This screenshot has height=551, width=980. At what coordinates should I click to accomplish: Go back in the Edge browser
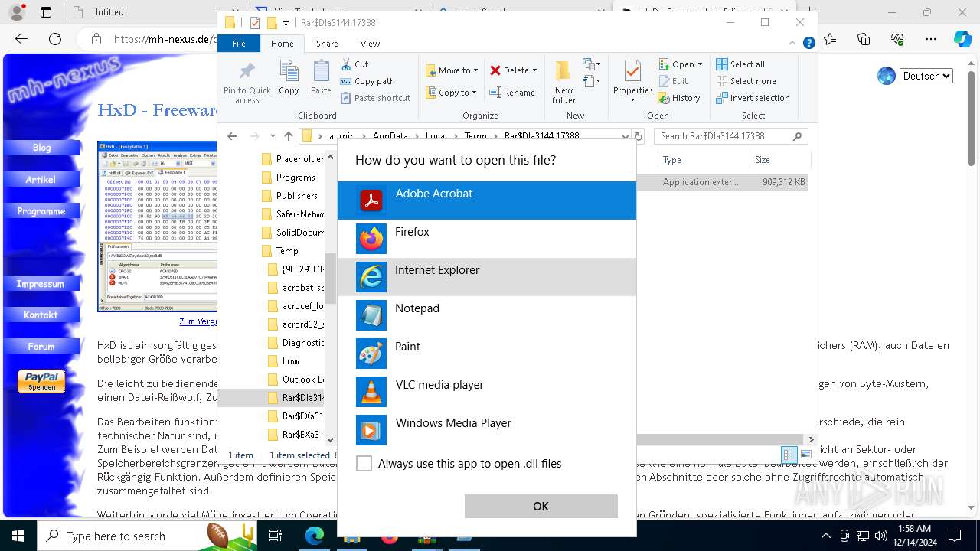pos(21,39)
